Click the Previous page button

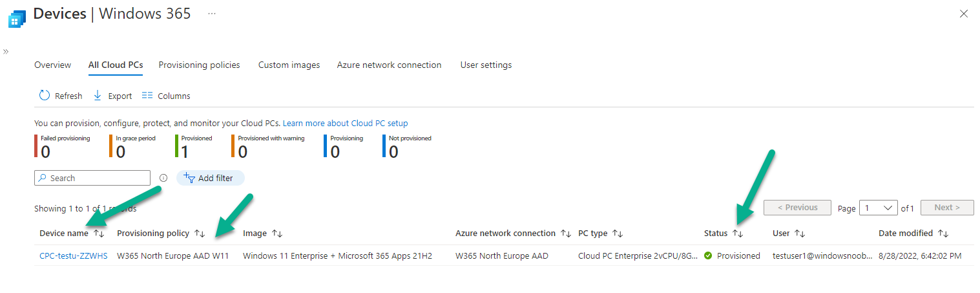797,208
